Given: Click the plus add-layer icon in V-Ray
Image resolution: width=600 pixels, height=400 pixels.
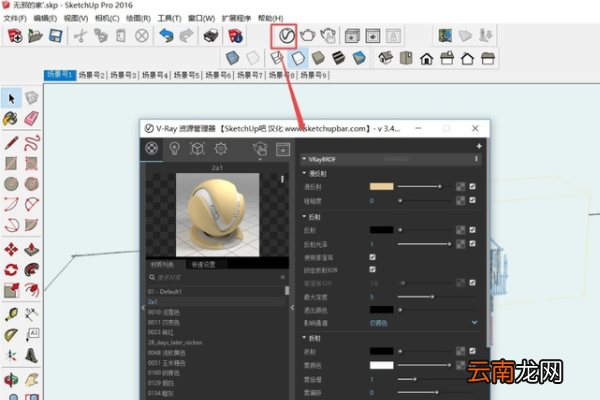Looking at the screenshot, I should coord(479,146).
